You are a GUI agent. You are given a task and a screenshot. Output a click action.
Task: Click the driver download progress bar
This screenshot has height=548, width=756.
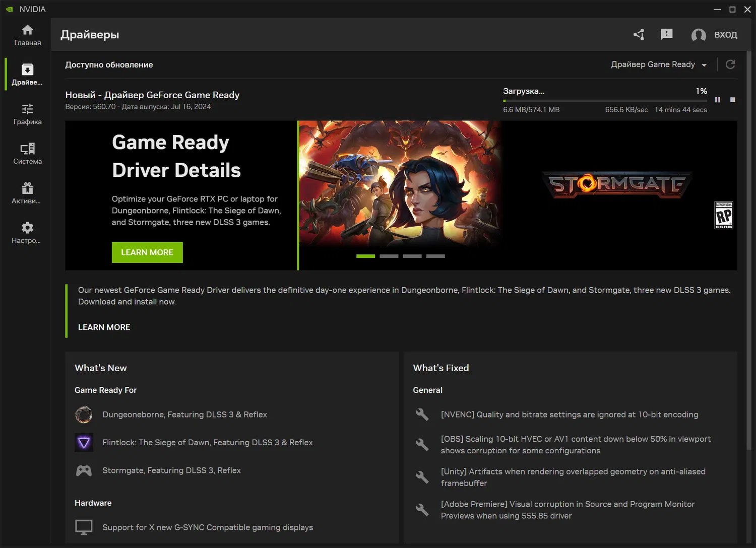[605, 101]
